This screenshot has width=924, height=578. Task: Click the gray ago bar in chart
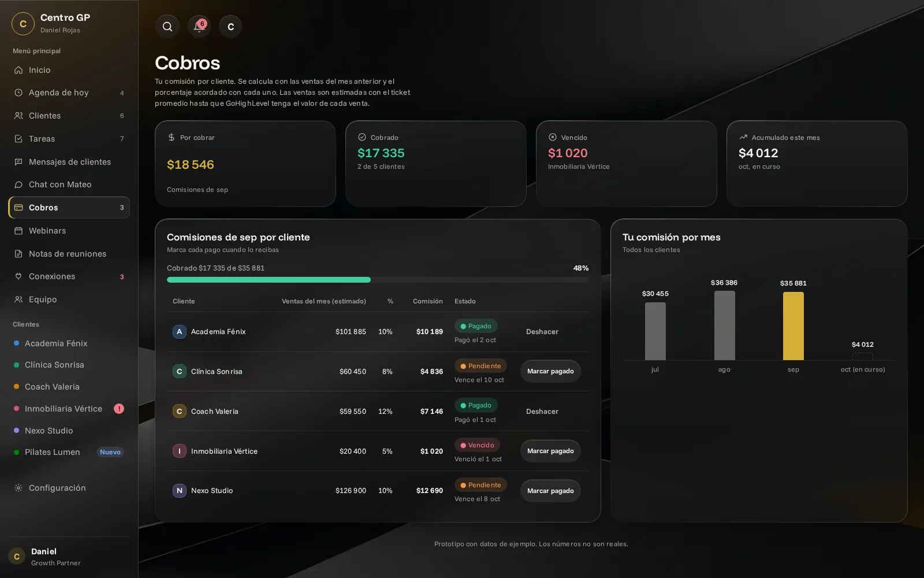tap(724, 325)
